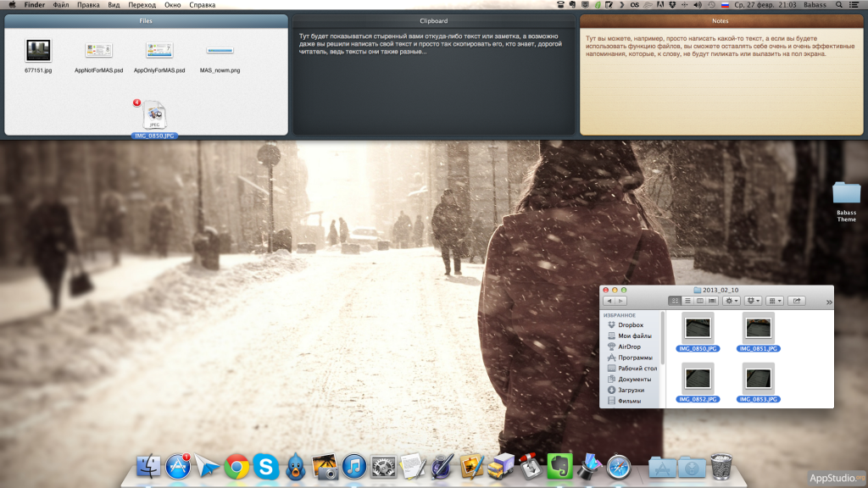Screen dimensions: 868x488
Task: Switch Finder window to list view
Action: point(687,301)
